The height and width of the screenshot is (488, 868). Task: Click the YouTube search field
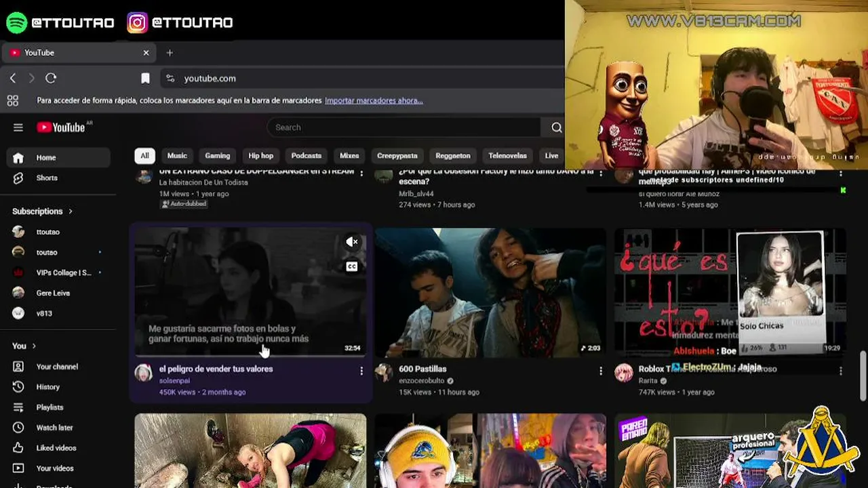point(404,127)
